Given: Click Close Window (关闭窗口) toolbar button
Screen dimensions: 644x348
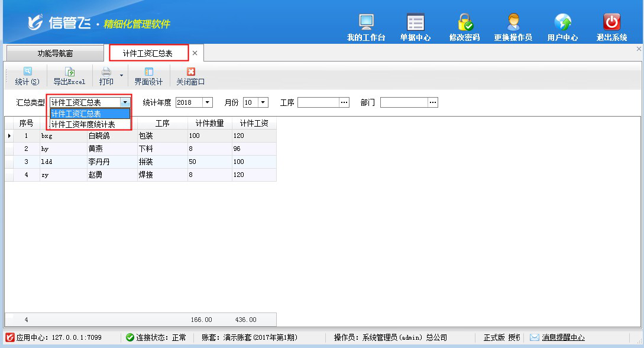Looking at the screenshot, I should coord(190,76).
